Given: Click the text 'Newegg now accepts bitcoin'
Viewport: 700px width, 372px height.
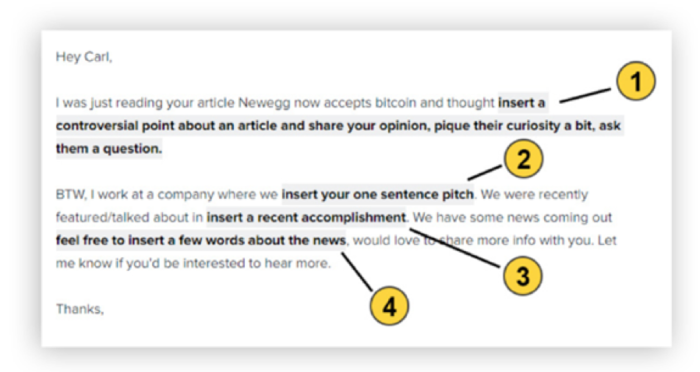Looking at the screenshot, I should pos(327,103).
